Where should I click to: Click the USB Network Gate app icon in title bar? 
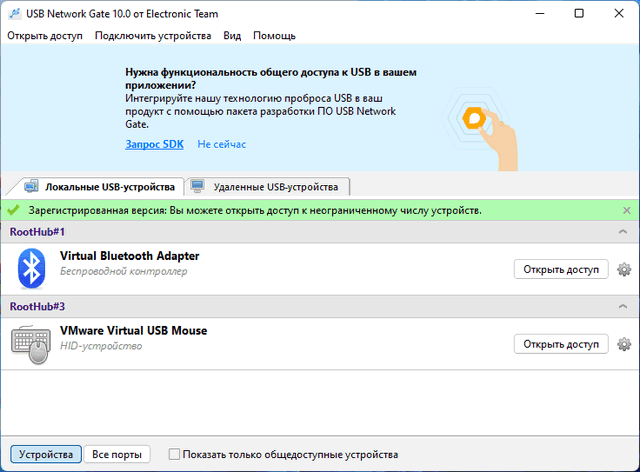(14, 14)
